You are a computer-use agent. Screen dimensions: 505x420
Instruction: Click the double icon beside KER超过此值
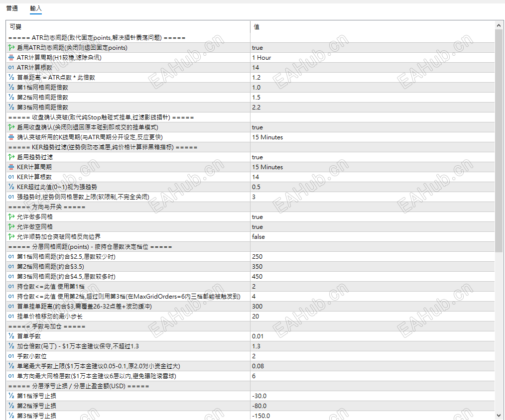point(11,187)
